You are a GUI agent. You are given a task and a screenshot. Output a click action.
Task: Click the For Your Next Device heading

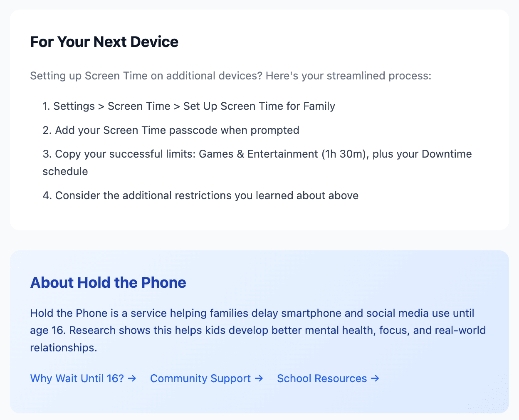pyautogui.click(x=104, y=42)
